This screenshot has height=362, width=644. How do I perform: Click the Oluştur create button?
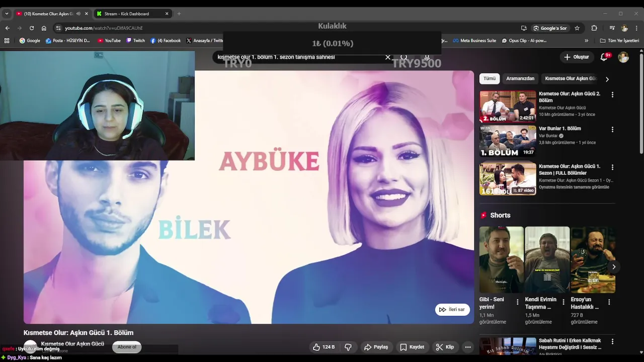(x=577, y=57)
